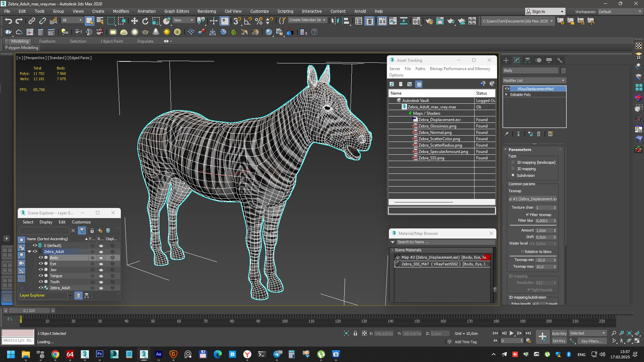644x362 pixels.
Task: Open the Rendering menu
Action: click(207, 11)
